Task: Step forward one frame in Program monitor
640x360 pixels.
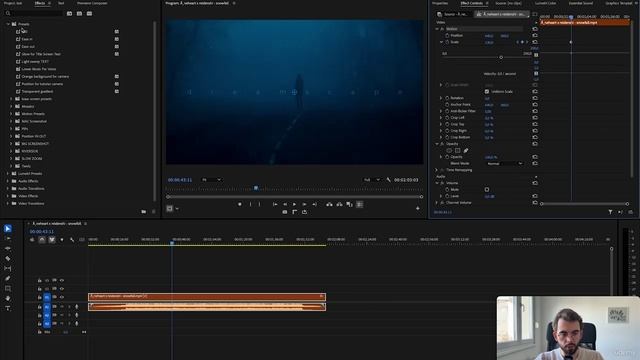Action: coord(304,204)
